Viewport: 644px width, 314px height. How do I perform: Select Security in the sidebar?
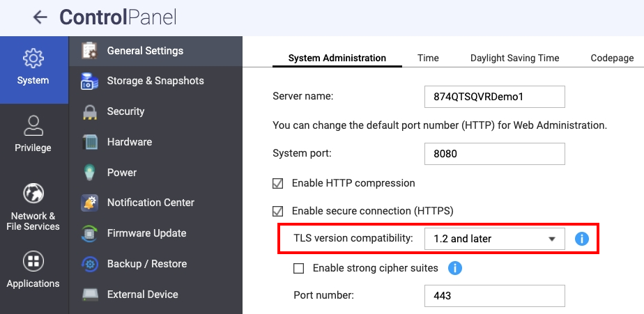pyautogui.click(x=125, y=111)
